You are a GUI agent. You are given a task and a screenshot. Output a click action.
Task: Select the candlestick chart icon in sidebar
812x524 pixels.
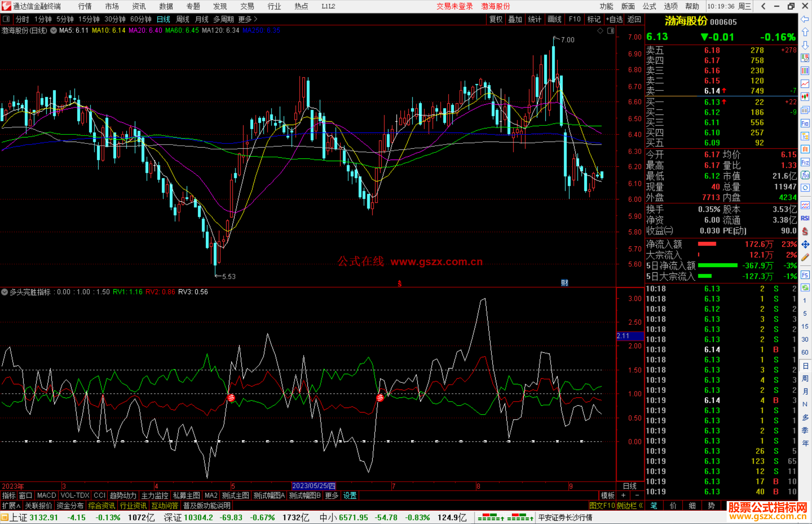pos(805,97)
